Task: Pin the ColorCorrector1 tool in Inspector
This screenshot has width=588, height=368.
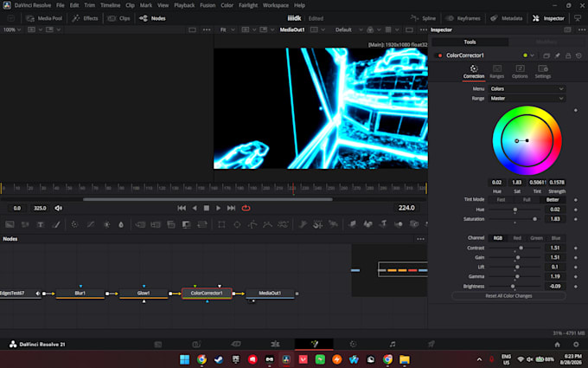Action: tap(557, 55)
